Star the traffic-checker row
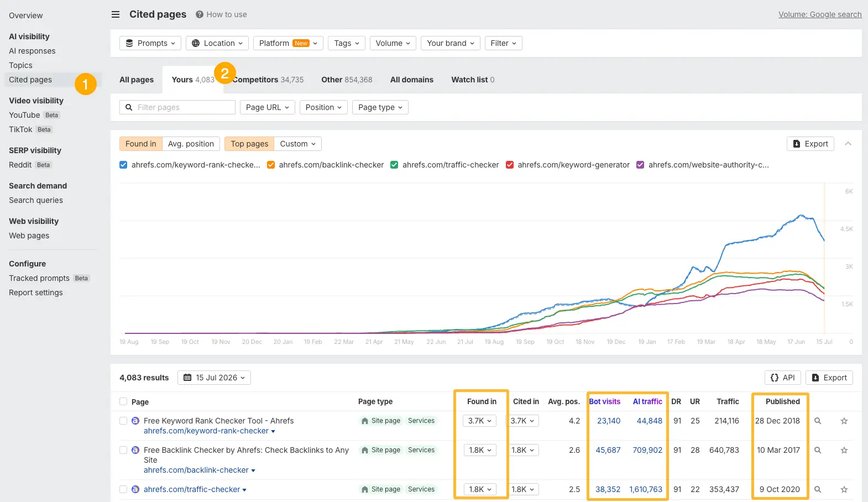 [844, 490]
